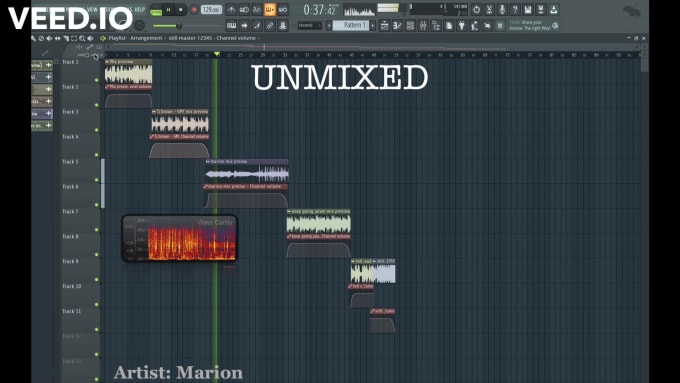Expand the Playlist menu arrow
This screenshot has width=680, height=383.
pyautogui.click(x=103, y=38)
